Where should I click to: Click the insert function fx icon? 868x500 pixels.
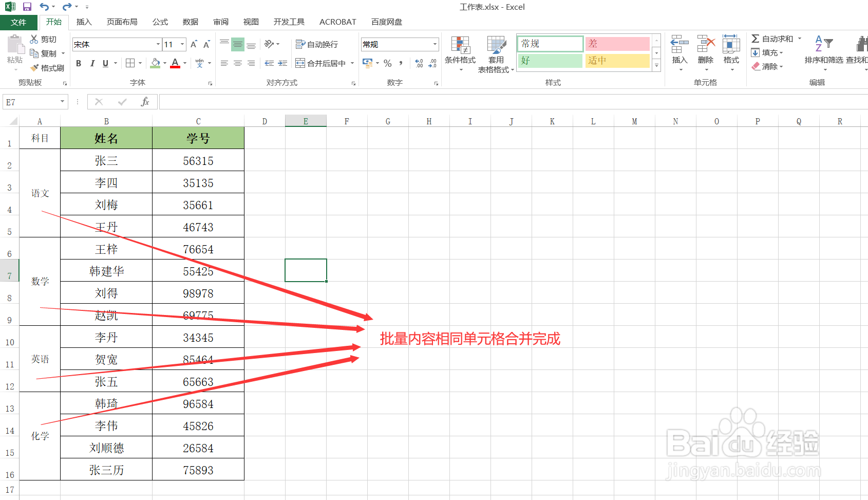click(145, 102)
